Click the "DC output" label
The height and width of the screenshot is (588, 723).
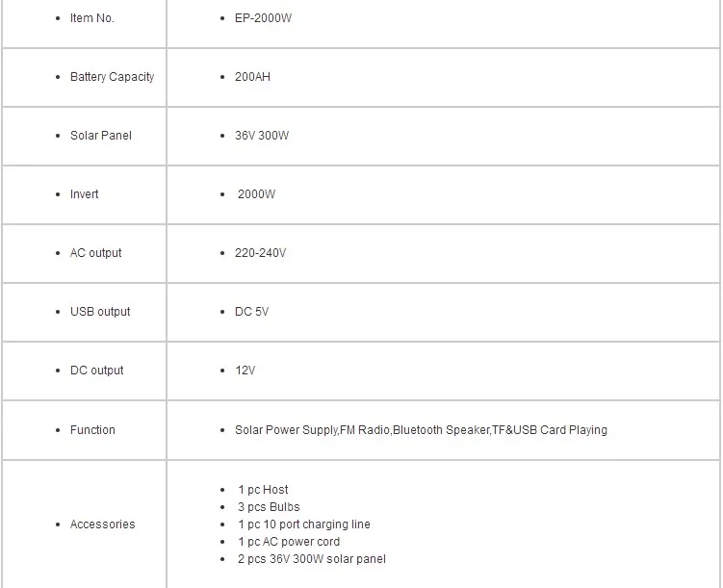click(x=97, y=371)
